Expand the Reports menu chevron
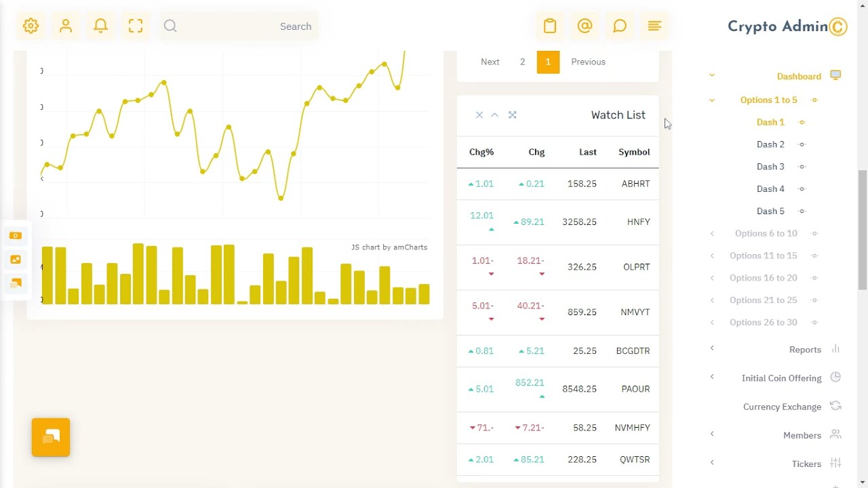The height and width of the screenshot is (488, 868). pos(712,348)
